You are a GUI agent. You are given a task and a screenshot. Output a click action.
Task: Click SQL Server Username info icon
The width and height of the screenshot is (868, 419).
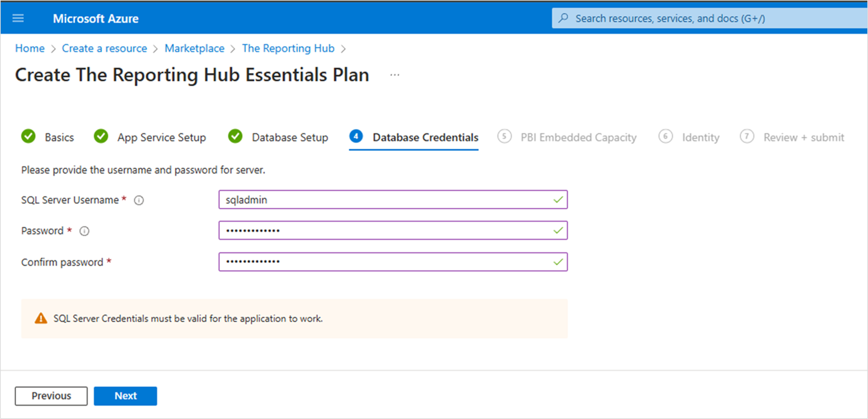[x=139, y=200]
